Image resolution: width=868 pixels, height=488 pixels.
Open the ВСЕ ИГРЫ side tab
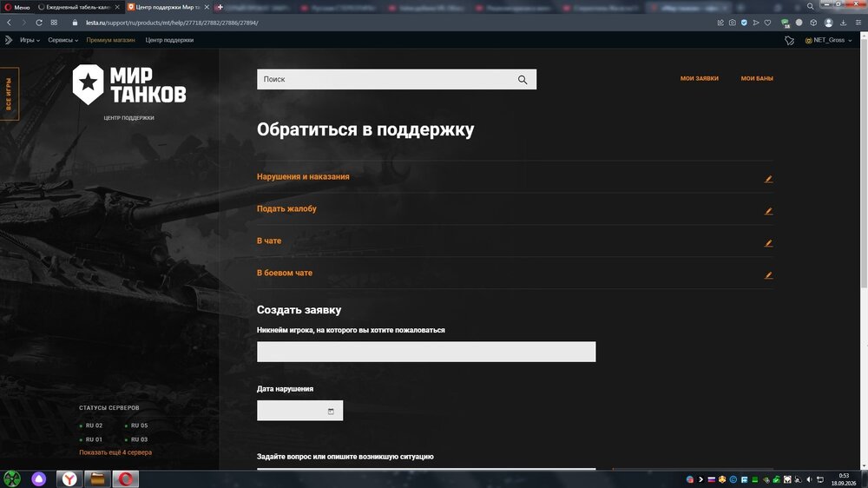(x=10, y=94)
